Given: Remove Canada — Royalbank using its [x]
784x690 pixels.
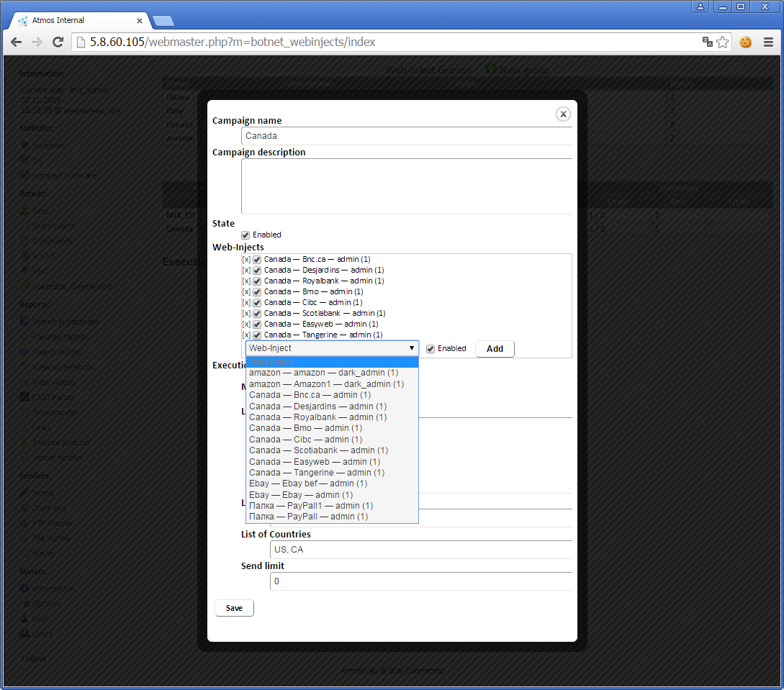Looking at the screenshot, I should [246, 281].
